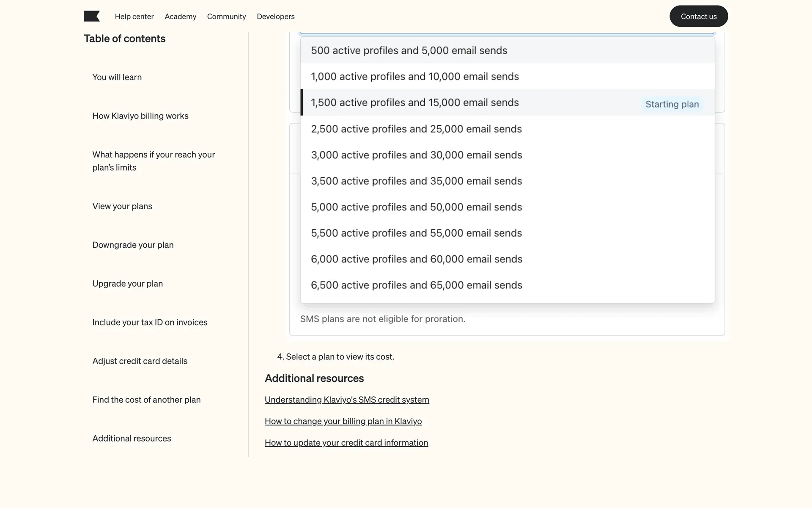Open Understanding Klaviyo's SMS credit system link

[346, 400]
